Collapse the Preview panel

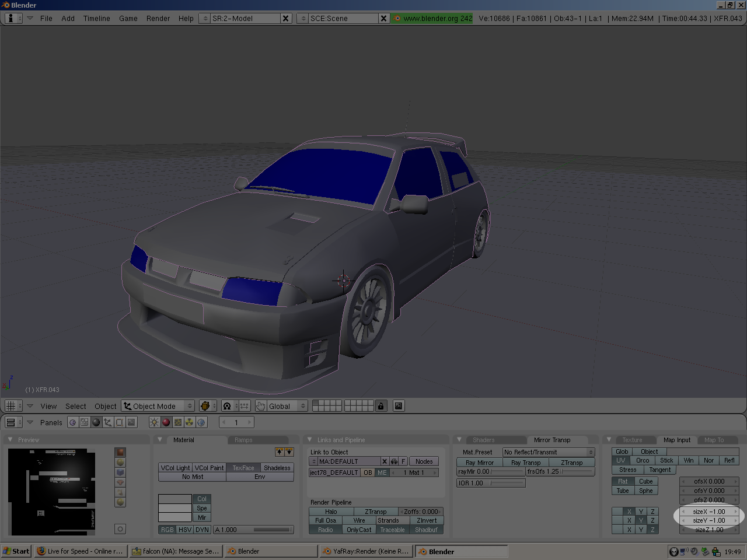(x=10, y=439)
